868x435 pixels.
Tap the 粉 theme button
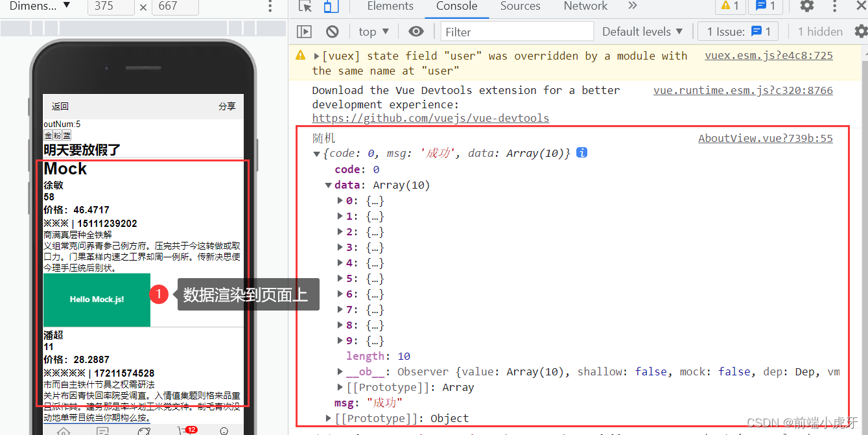(57, 135)
